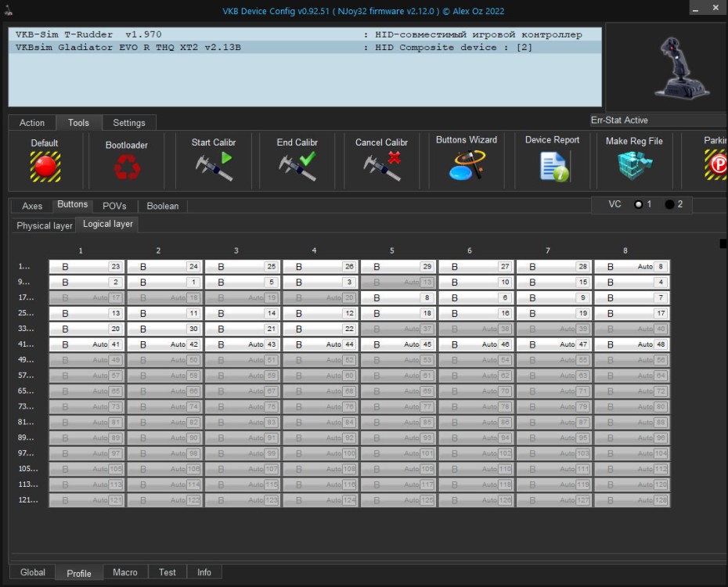Click logical button cell mapped to 23
This screenshot has height=587, width=728.
tap(86, 267)
